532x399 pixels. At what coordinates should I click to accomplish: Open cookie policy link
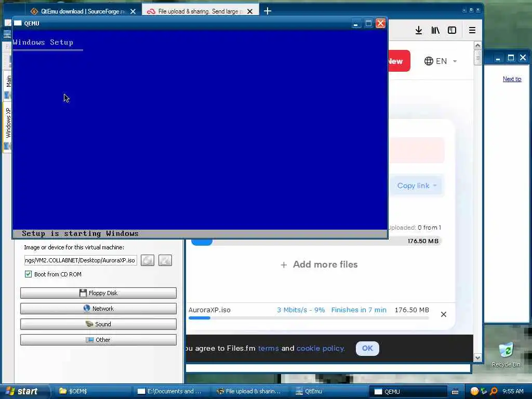[321, 349]
